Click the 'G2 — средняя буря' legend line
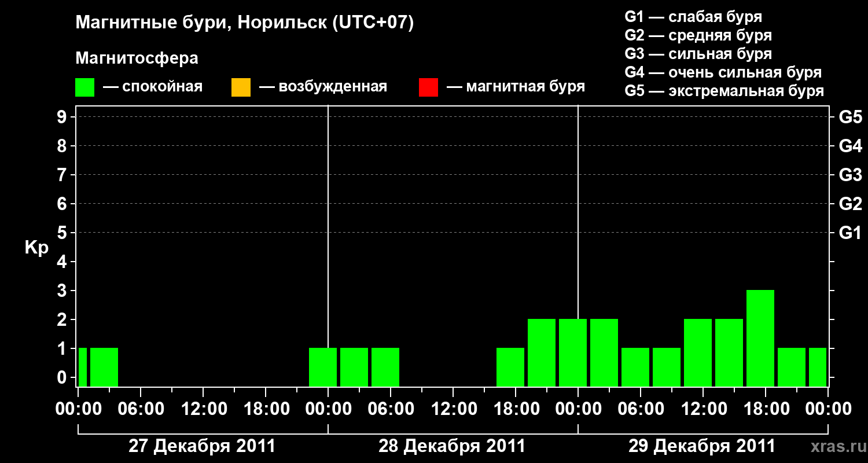Viewport: 868px width, 463px height. click(698, 35)
